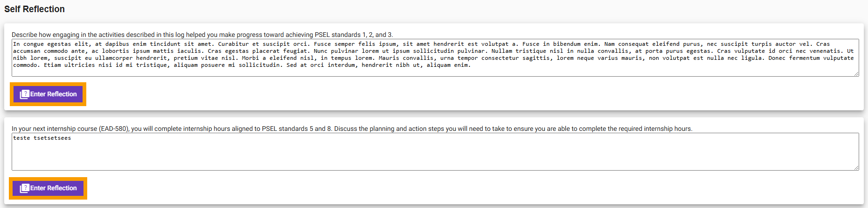Click the icon on the first Enter Reflection button
Viewport: 868px width, 208px height.
(x=24, y=94)
